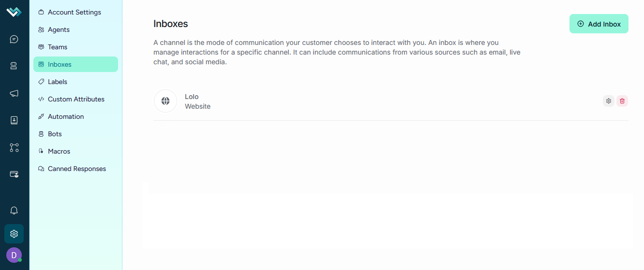Viewport: 644px width, 270px height.
Task: Open Campaigns megaphone icon
Action: click(x=14, y=93)
